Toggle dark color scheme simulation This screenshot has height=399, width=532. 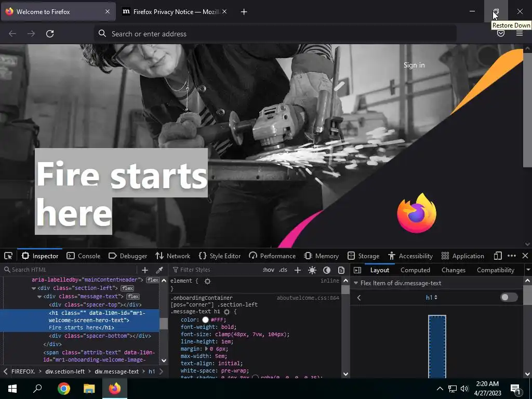coord(327,270)
